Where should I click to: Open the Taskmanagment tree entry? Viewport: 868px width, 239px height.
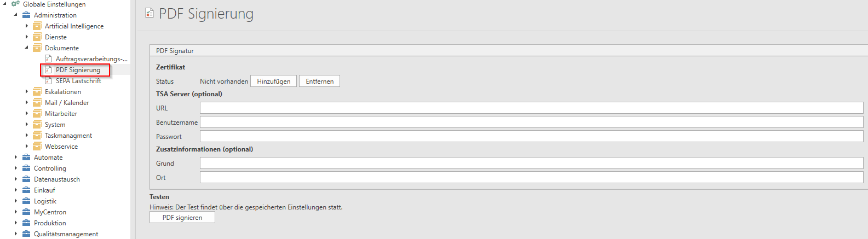(68, 136)
